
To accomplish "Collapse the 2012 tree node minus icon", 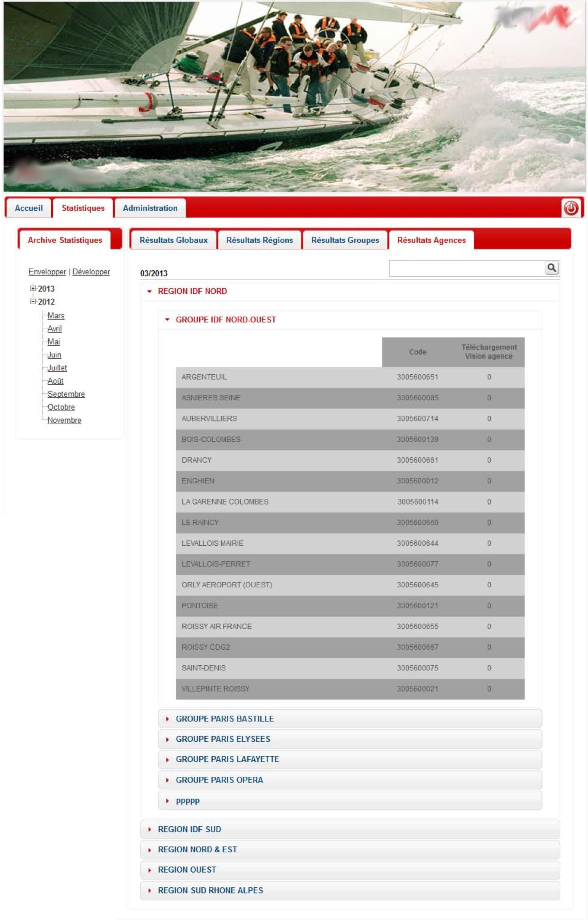I will pyautogui.click(x=33, y=301).
